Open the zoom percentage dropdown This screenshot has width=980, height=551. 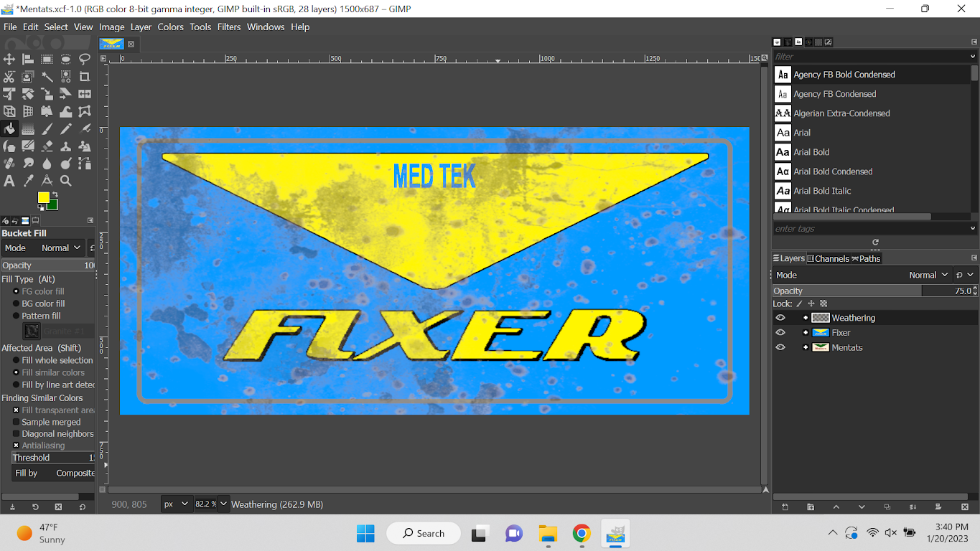click(223, 504)
